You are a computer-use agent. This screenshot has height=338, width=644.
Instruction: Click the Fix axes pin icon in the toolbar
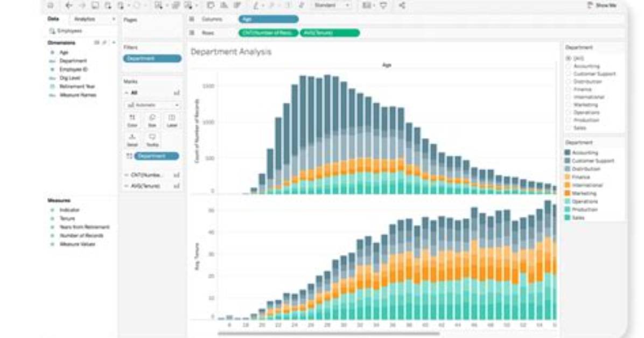[302, 5]
